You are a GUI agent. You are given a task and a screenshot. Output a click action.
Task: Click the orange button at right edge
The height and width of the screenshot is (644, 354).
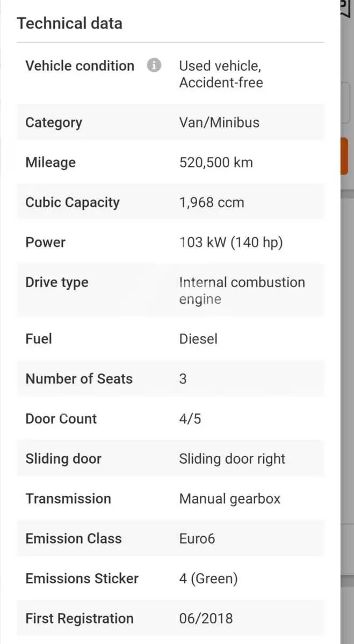(344, 156)
